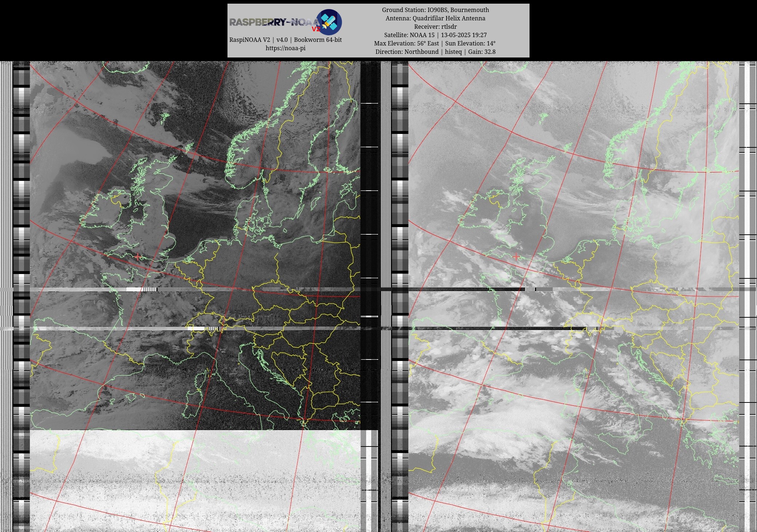Viewport: 757px width, 532px height.
Task: Click 'Direction: Northbound | histeq | Gain: 32.8' line
Action: (435, 52)
